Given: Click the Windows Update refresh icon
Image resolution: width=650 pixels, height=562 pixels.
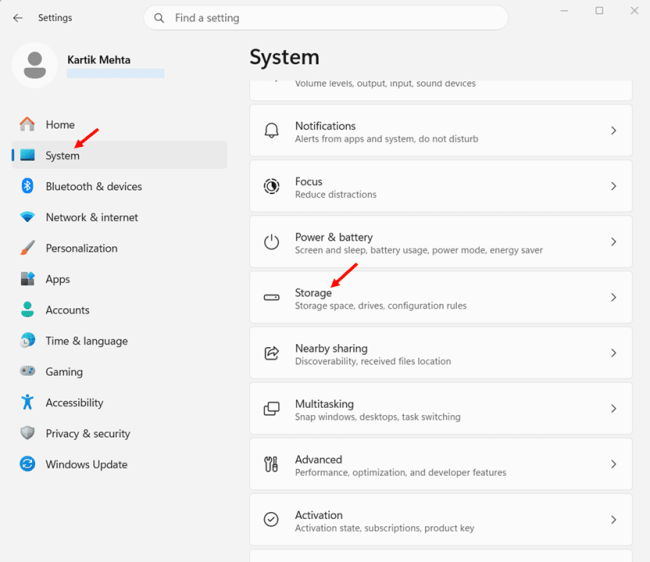Looking at the screenshot, I should coord(27,464).
